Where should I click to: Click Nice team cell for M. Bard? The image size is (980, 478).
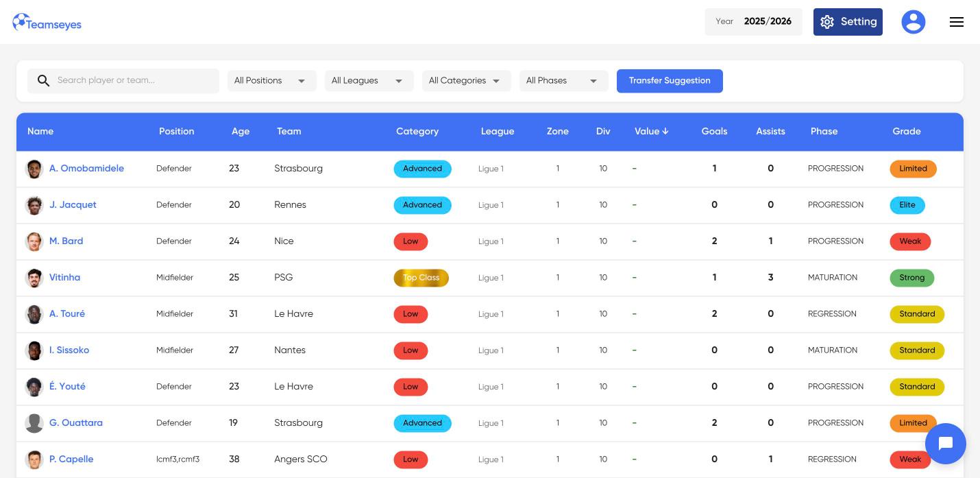pos(284,241)
